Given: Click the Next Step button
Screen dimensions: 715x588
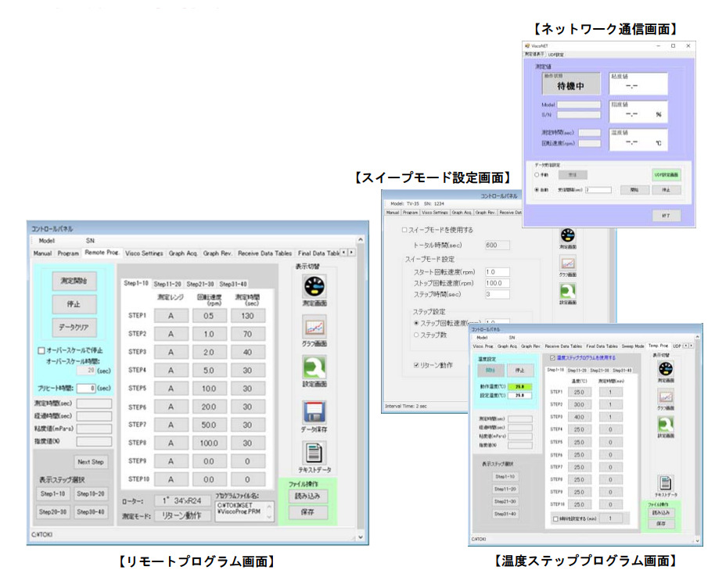Looking at the screenshot, I should point(92,461).
